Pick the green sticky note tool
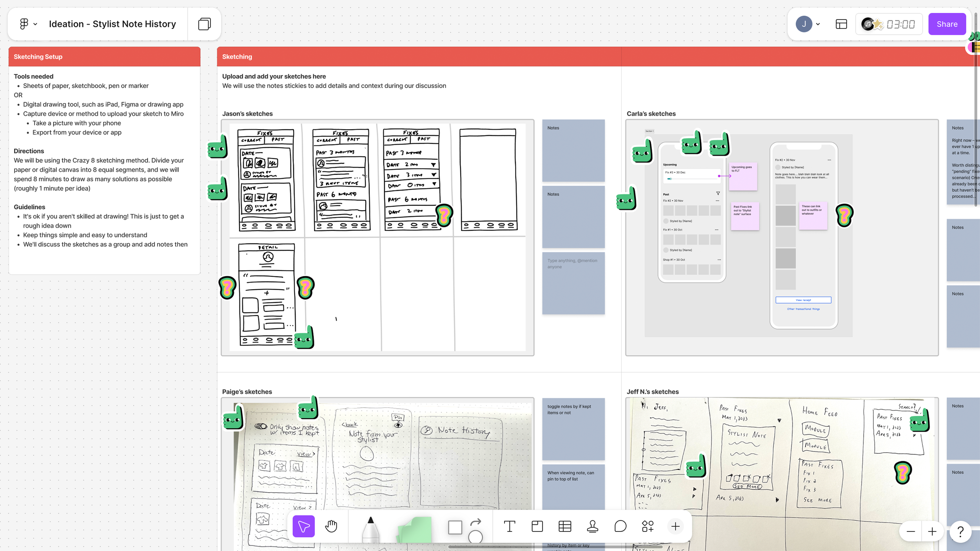Image resolution: width=980 pixels, height=551 pixels. (x=415, y=530)
